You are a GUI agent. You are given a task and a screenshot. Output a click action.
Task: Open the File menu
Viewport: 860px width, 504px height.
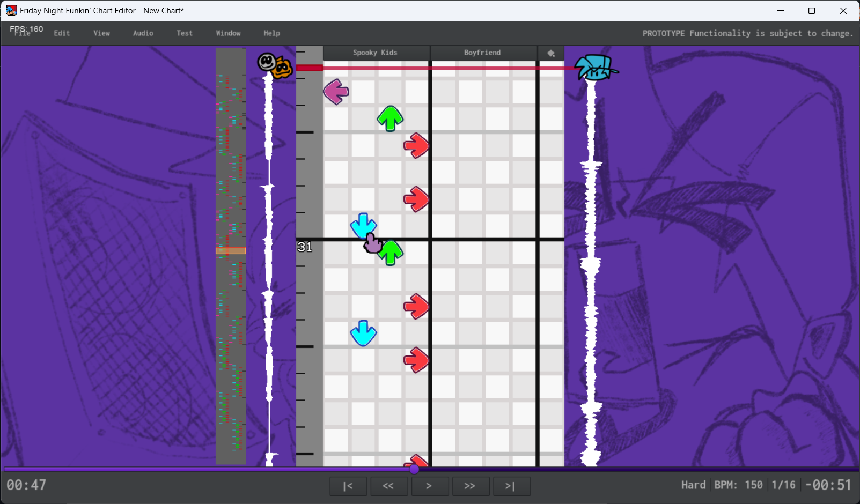[23, 33]
